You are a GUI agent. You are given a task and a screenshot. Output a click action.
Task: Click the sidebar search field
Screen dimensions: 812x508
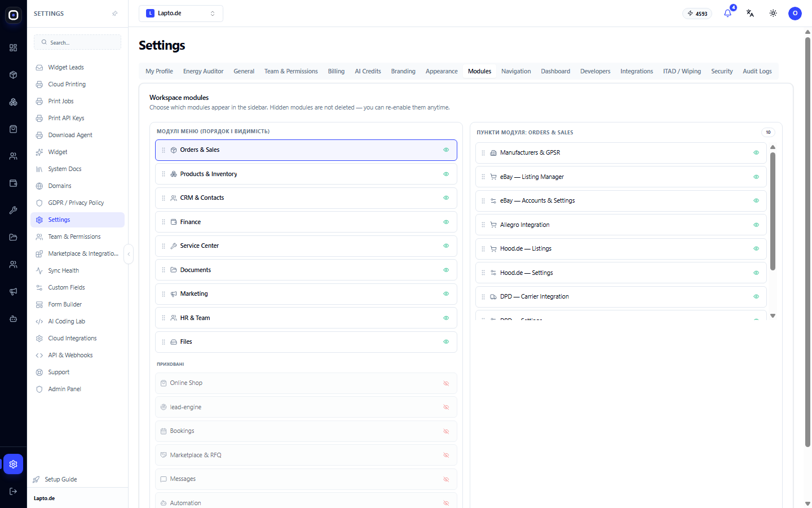[x=78, y=42]
